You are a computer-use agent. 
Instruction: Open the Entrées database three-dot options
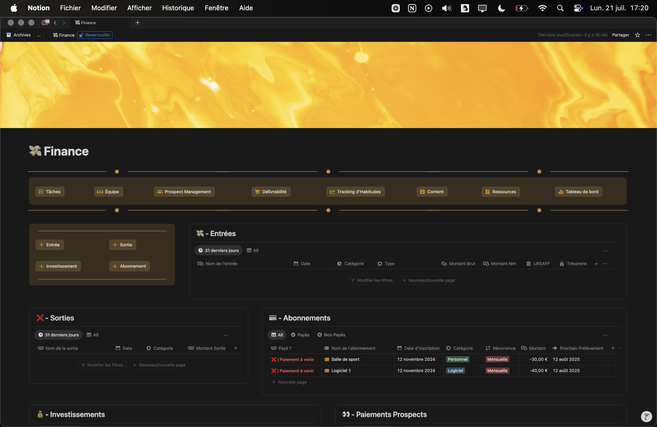(x=605, y=251)
